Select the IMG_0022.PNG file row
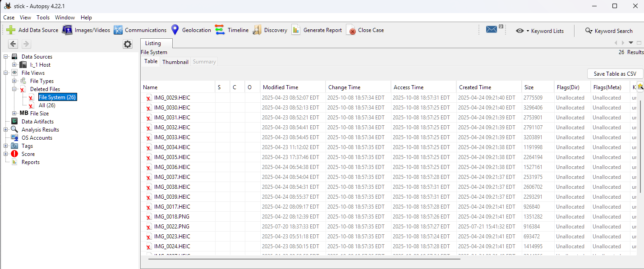This screenshot has width=644, height=269. click(x=388, y=227)
